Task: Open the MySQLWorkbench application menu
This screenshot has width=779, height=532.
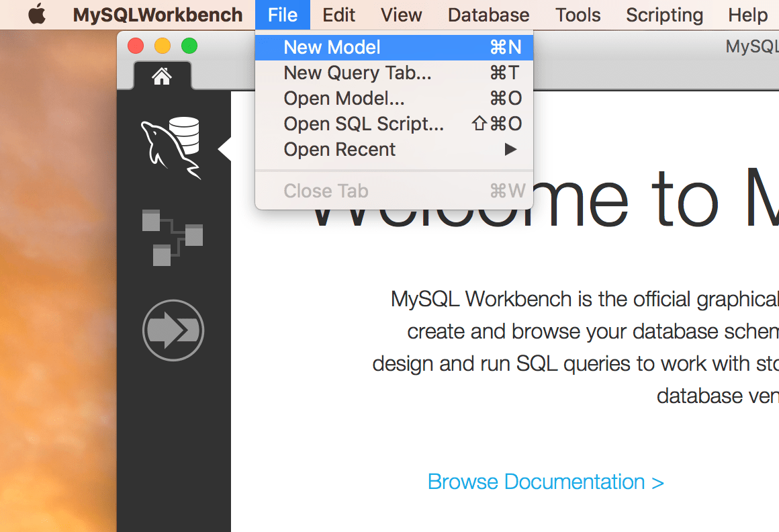Action: tap(158, 15)
